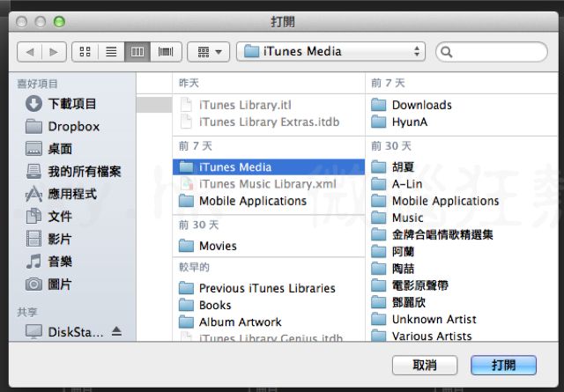Click the 打開 button
Screen dimensions: 564x392
(504, 365)
